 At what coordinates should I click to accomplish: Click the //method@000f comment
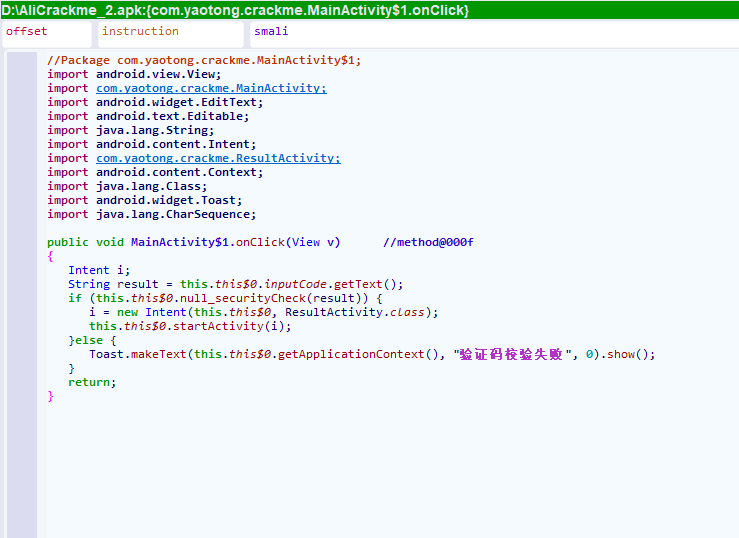pyautogui.click(x=428, y=242)
